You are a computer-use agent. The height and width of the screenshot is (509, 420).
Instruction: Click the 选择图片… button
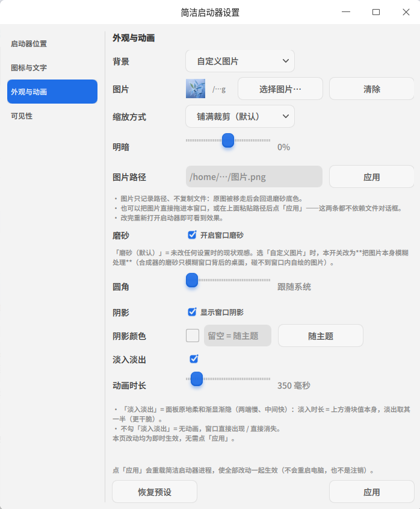[280, 89]
